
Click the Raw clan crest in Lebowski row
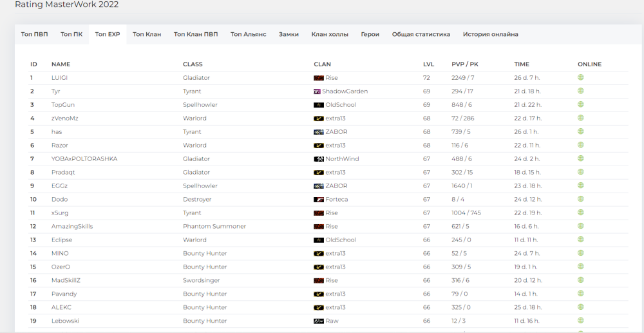pyautogui.click(x=319, y=321)
